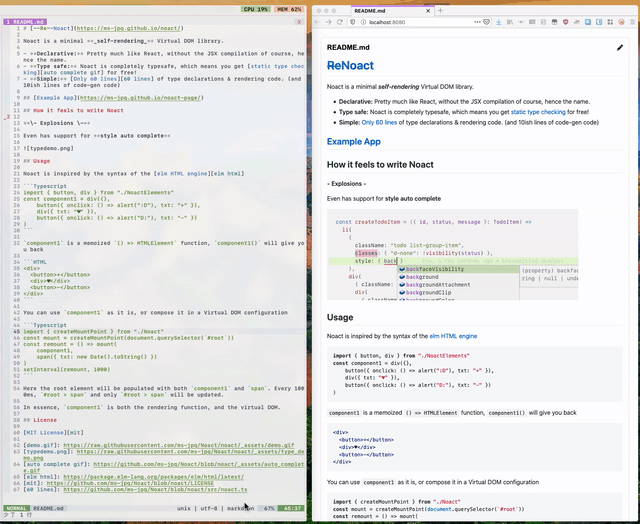Click the CPU 19% indicator
Screen dimensions: 640x524
point(255,9)
